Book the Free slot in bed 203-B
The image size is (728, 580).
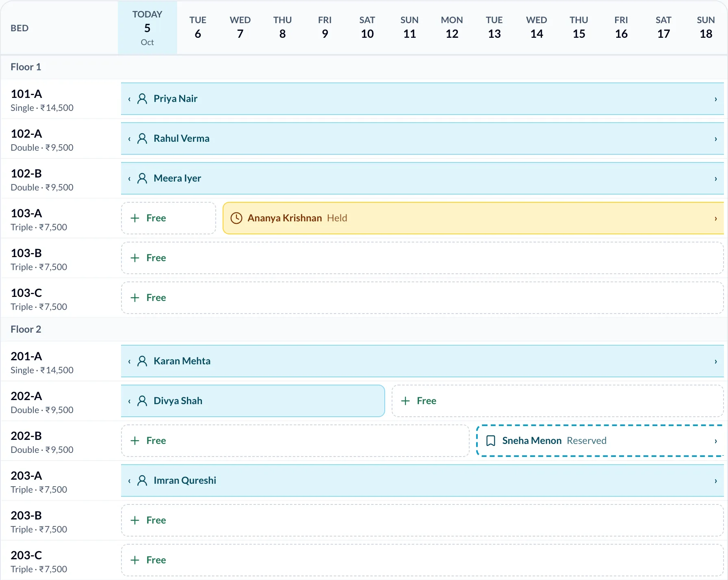coord(422,520)
